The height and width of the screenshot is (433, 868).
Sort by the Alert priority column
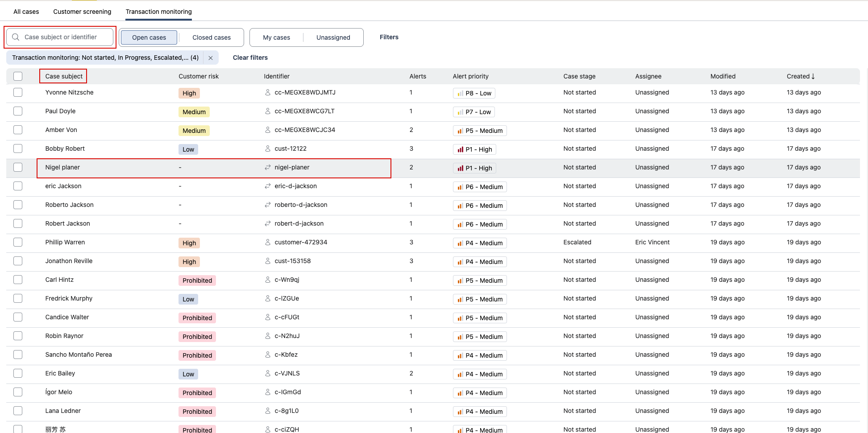point(470,76)
